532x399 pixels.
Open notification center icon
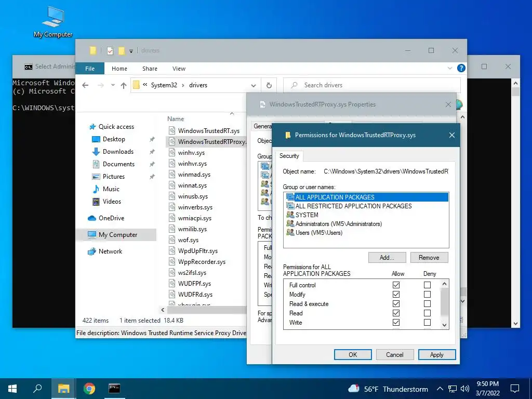pyautogui.click(x=515, y=389)
